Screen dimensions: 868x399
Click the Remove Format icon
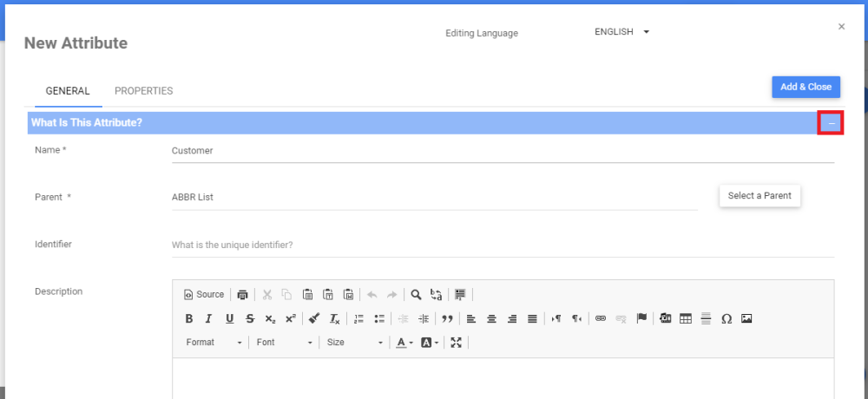(334, 318)
